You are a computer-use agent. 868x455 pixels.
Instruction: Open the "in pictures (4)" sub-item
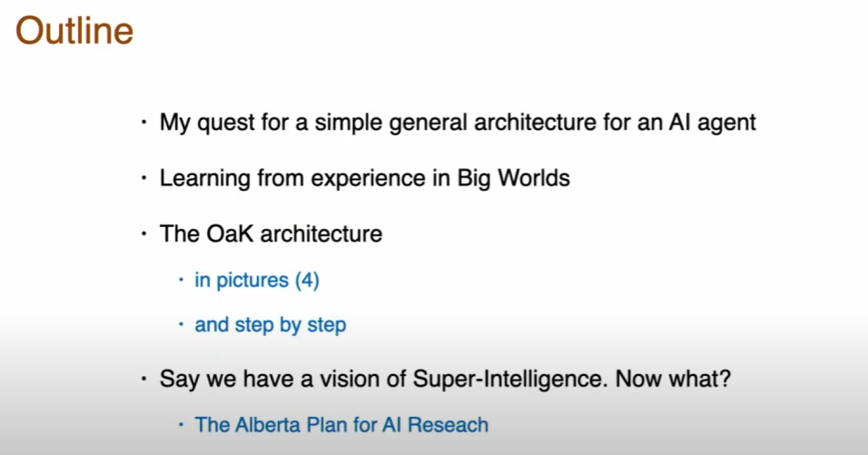click(257, 281)
